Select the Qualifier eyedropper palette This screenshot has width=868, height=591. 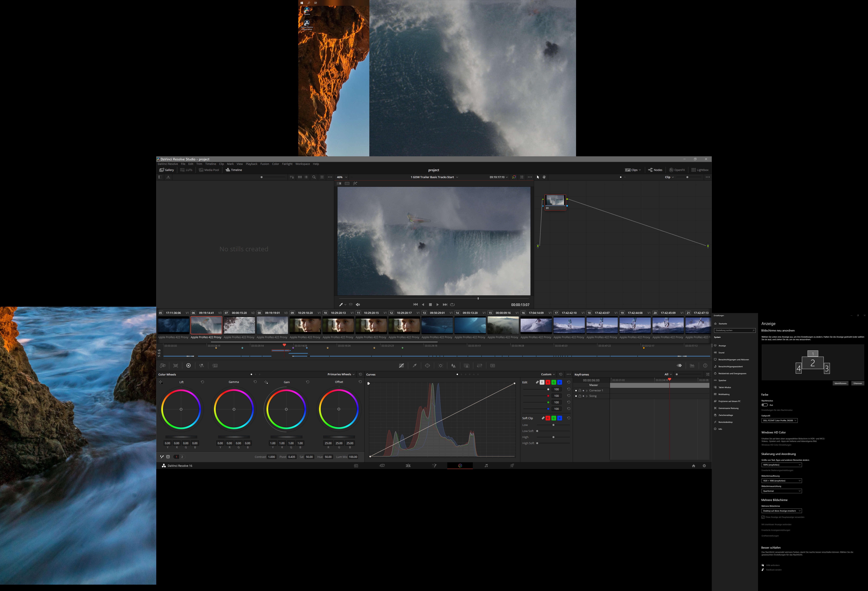coord(415,366)
